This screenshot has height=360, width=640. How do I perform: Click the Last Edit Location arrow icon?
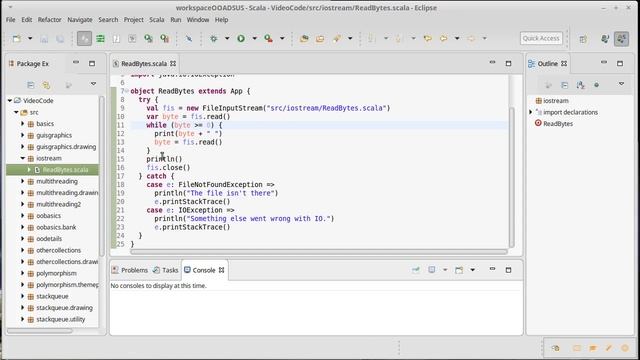(x=428, y=38)
